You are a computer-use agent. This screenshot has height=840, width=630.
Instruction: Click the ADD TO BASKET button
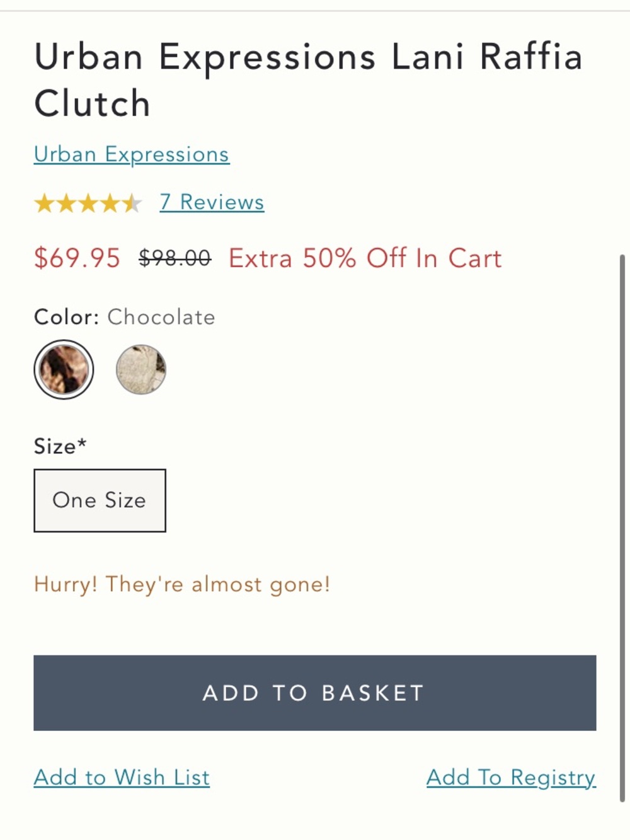pyautogui.click(x=315, y=693)
